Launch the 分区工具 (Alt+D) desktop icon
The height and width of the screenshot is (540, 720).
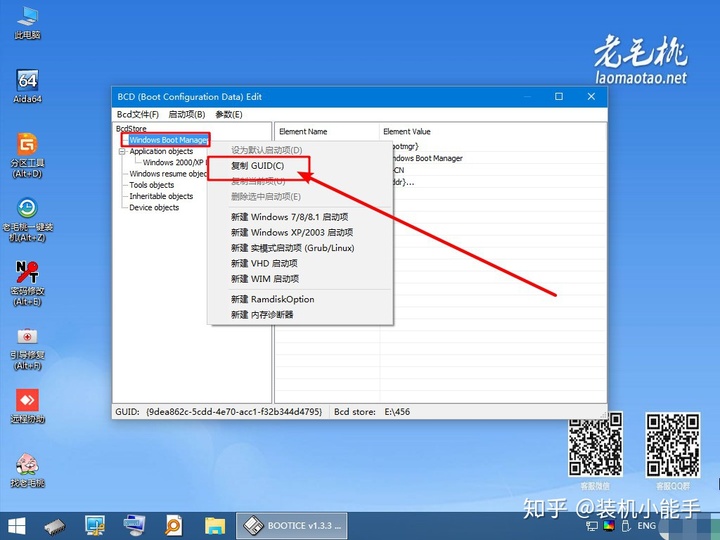28,155
